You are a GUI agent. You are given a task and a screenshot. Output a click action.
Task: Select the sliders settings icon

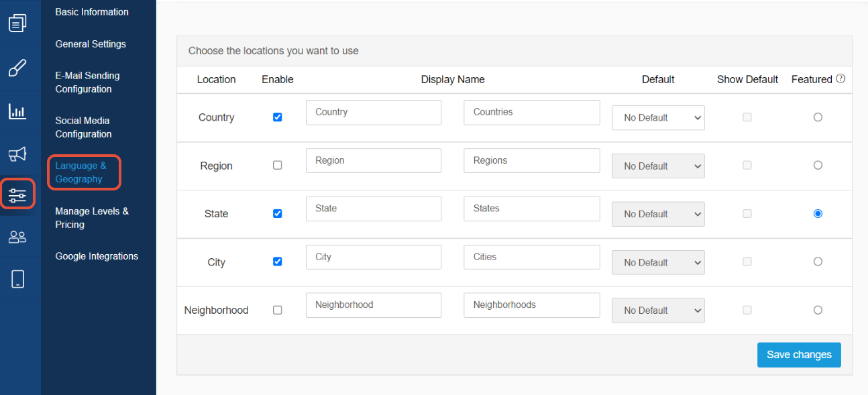(17, 195)
